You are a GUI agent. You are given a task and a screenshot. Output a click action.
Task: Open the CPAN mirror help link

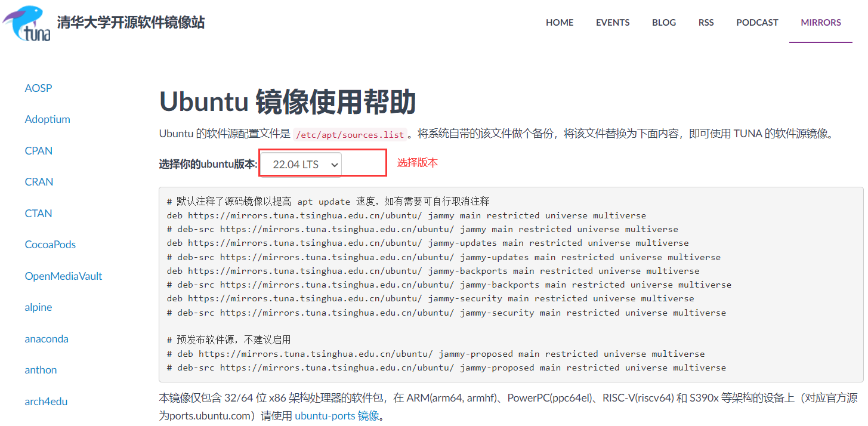pyautogui.click(x=39, y=151)
